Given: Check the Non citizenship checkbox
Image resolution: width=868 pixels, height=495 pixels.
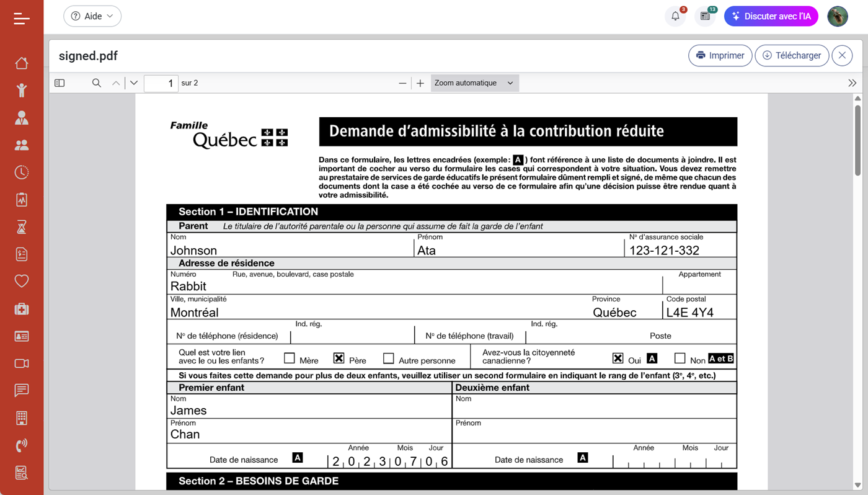Looking at the screenshot, I should coord(680,358).
